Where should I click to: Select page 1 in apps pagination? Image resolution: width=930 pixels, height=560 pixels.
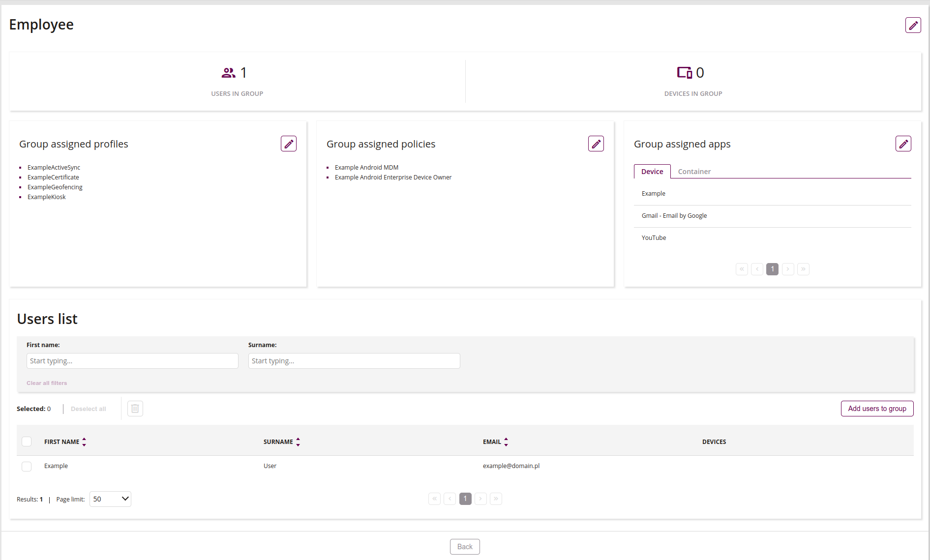[773, 269]
